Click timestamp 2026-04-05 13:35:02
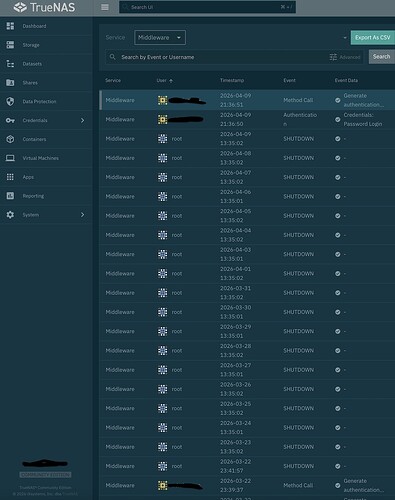Image resolution: width=395 pixels, height=500 pixels. click(236, 216)
